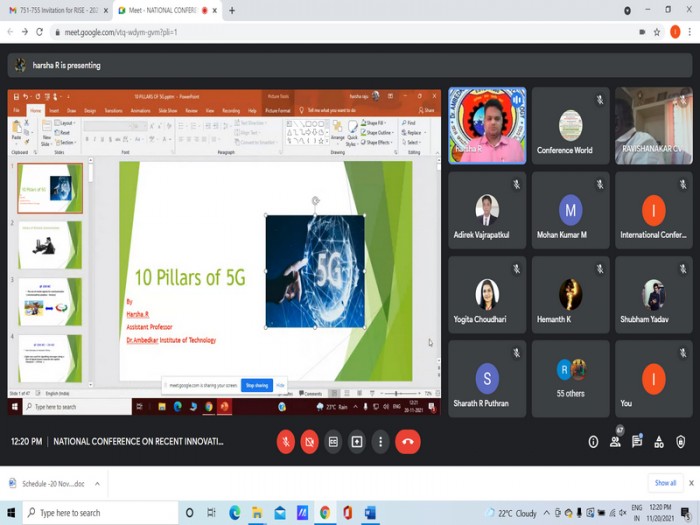Show the participants list panel

tap(615, 441)
